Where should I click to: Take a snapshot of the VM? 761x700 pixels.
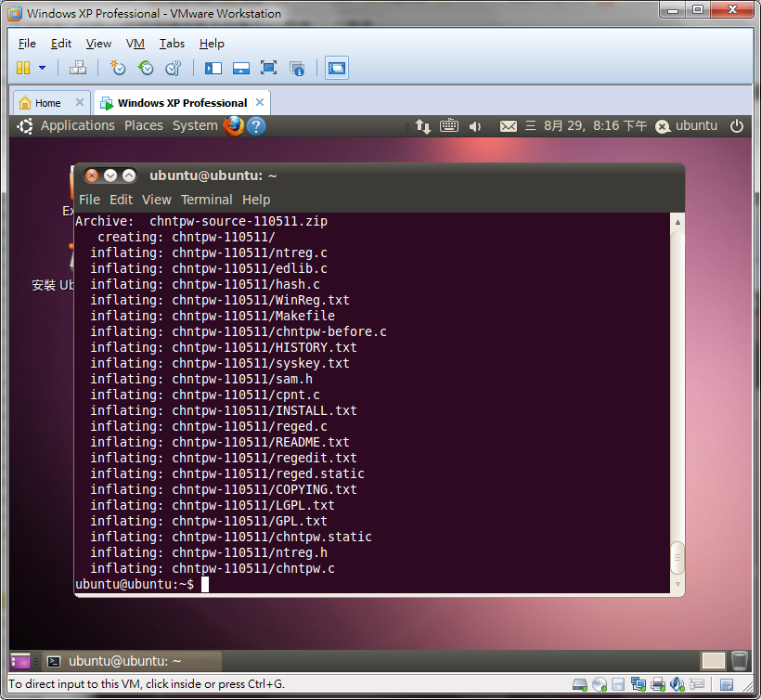[118, 68]
